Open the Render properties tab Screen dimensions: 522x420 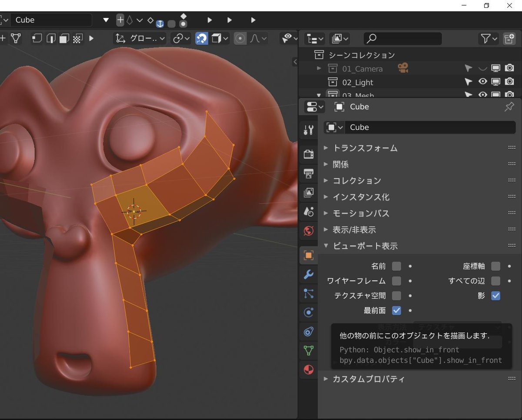308,154
